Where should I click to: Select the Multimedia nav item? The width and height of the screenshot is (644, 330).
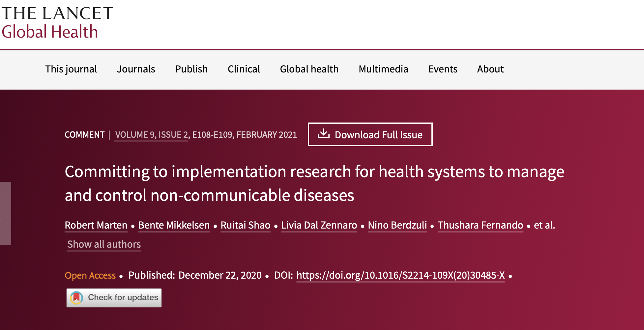pyautogui.click(x=383, y=69)
